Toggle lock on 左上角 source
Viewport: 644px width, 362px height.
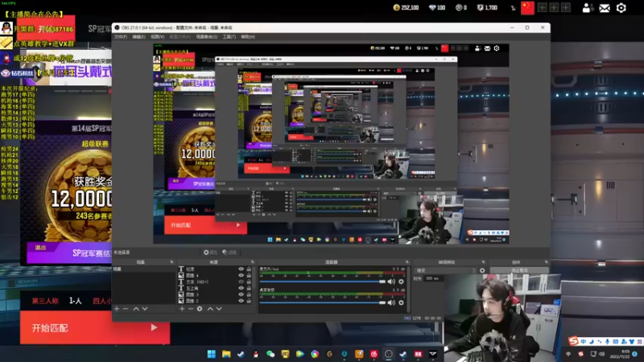[x=249, y=288]
